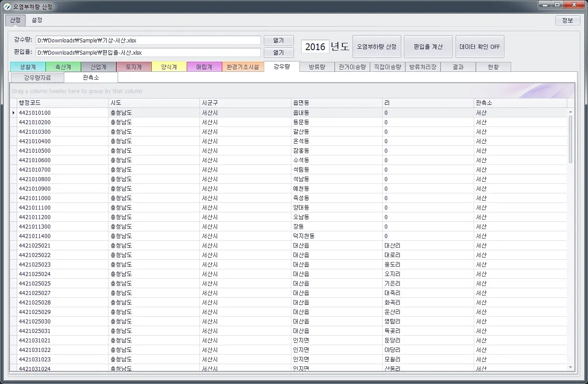Click the 예천동 cell

337,188
